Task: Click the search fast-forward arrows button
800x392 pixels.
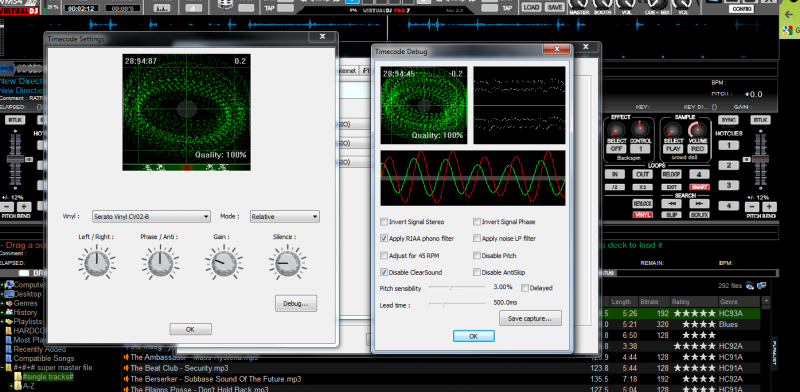Action: (x=699, y=204)
